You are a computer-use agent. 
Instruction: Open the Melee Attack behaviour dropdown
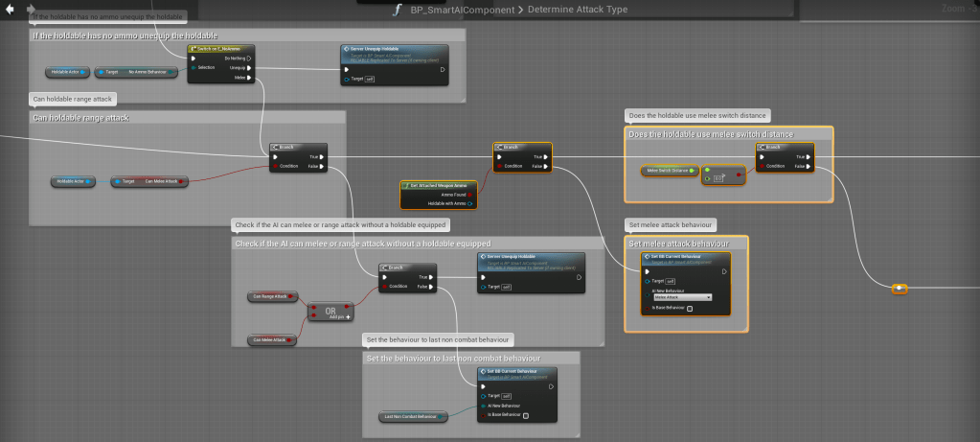tap(681, 297)
